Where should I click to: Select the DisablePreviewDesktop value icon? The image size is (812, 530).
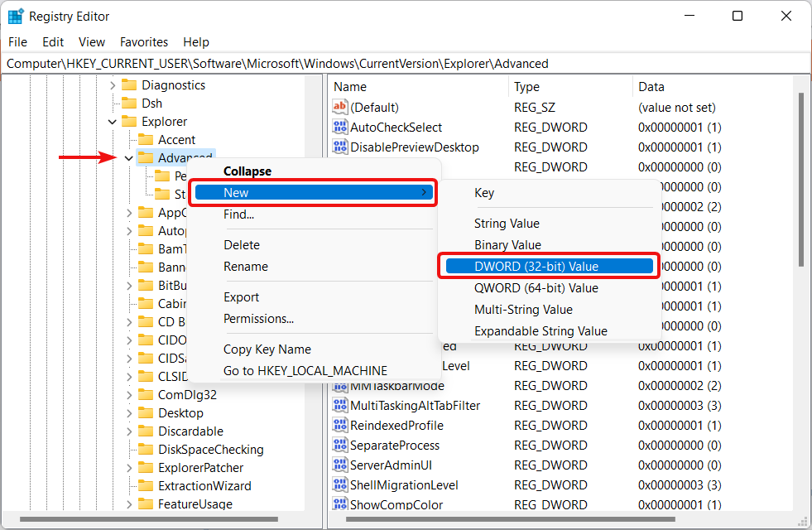[339, 147]
